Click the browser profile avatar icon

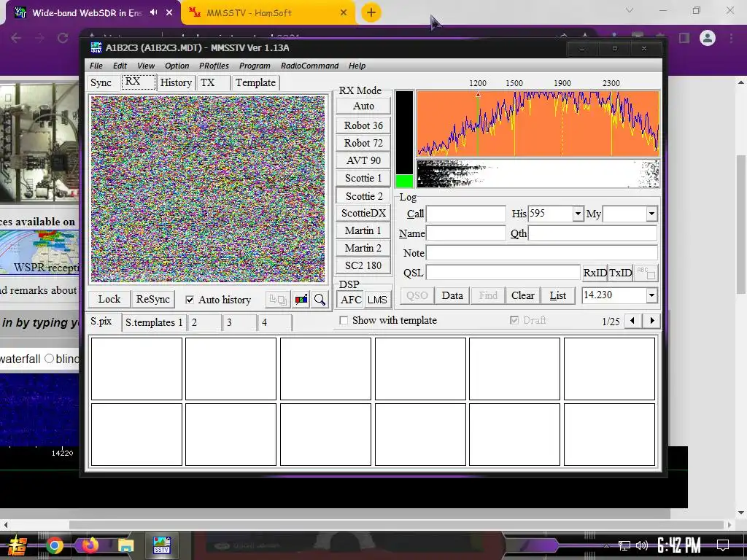coord(708,38)
